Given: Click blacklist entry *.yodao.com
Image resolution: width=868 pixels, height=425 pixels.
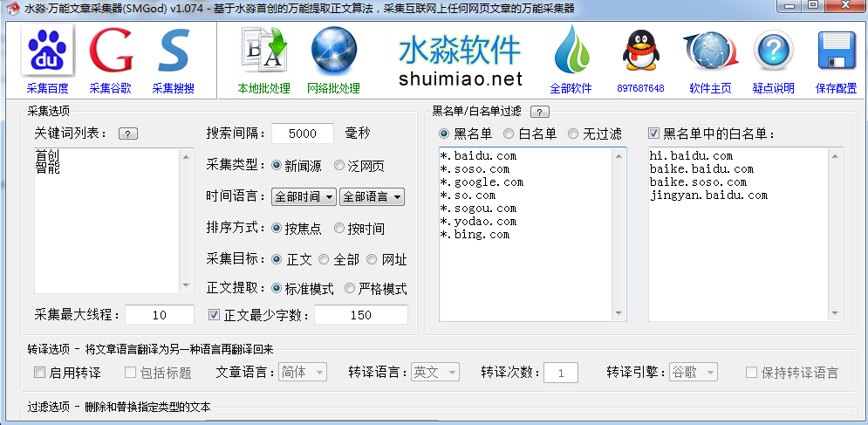Looking at the screenshot, I should [478, 221].
